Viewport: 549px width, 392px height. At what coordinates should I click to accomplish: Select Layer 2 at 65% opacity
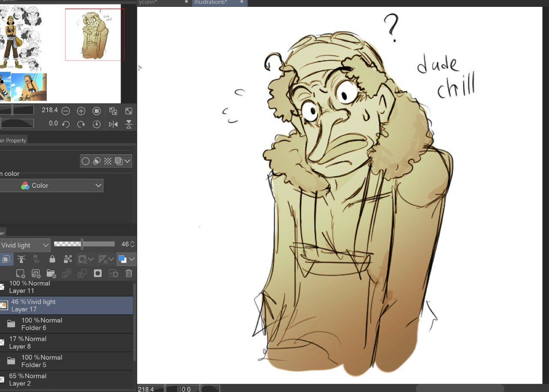tap(66, 380)
